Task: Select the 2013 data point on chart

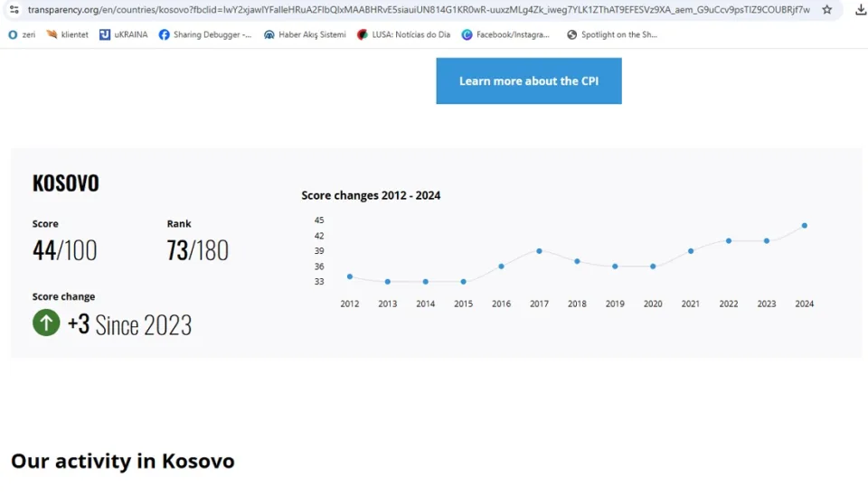Action: pos(388,282)
